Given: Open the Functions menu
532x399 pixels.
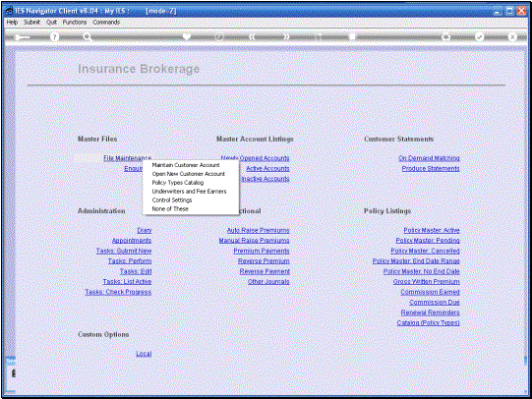Looking at the screenshot, I should coord(75,22).
